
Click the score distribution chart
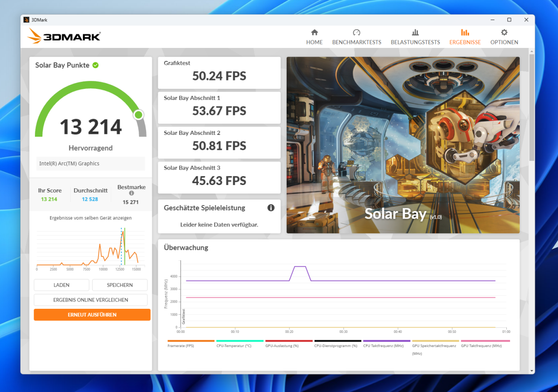coord(91,249)
